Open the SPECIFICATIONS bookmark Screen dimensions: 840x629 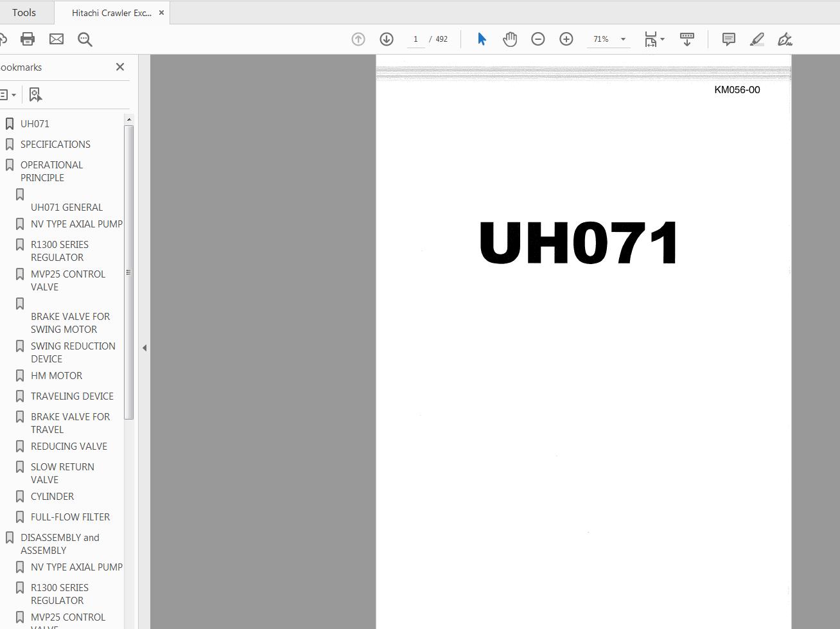pyautogui.click(x=55, y=144)
